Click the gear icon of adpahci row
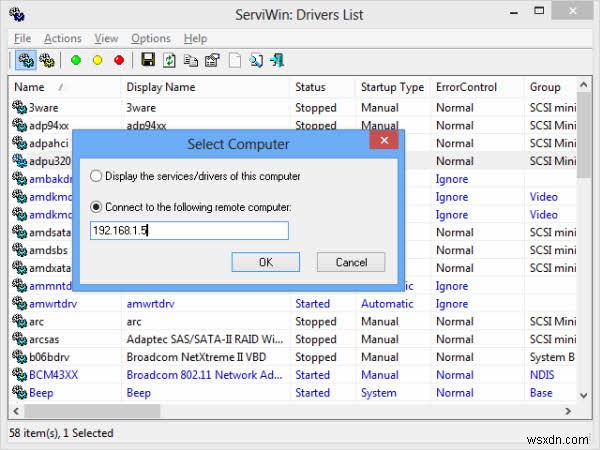600x450 pixels. (19, 143)
